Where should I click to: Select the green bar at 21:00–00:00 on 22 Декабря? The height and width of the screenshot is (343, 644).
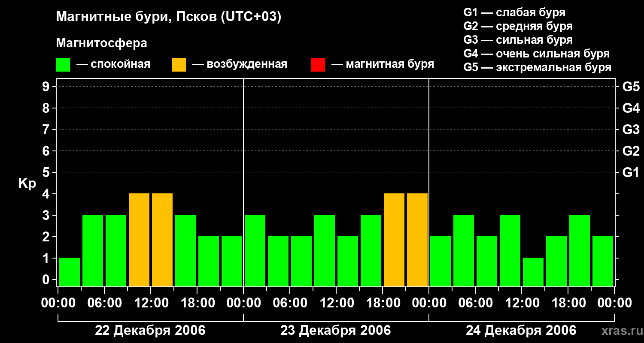[x=232, y=261]
